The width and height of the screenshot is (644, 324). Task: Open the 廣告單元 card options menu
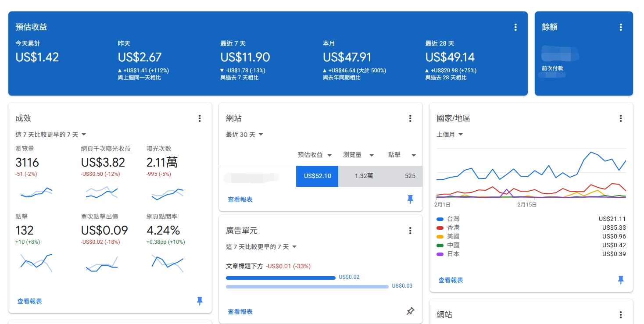click(x=410, y=231)
